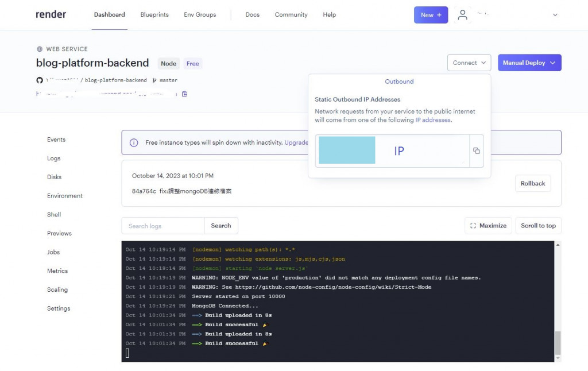Open Settings in the sidebar
The image size is (588, 371).
pyautogui.click(x=59, y=308)
